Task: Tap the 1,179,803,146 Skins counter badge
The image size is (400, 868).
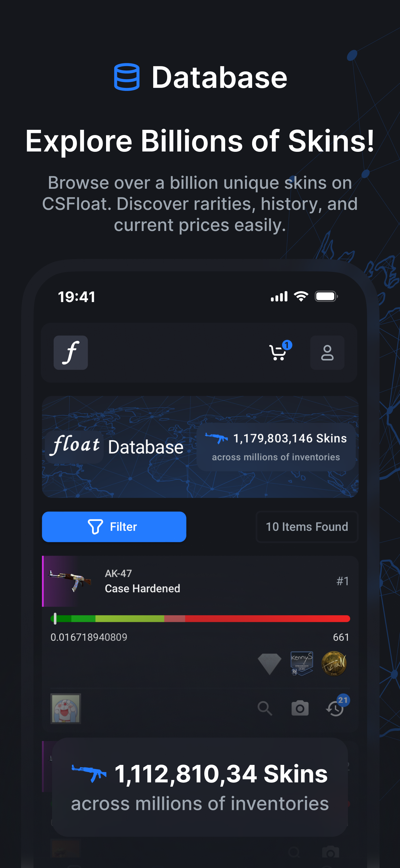Action: pyautogui.click(x=276, y=447)
